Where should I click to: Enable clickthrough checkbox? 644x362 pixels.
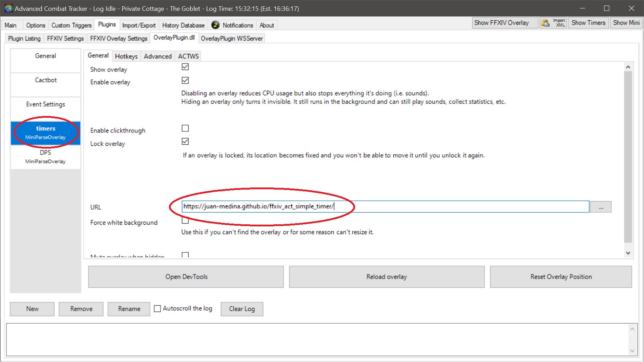coord(185,128)
